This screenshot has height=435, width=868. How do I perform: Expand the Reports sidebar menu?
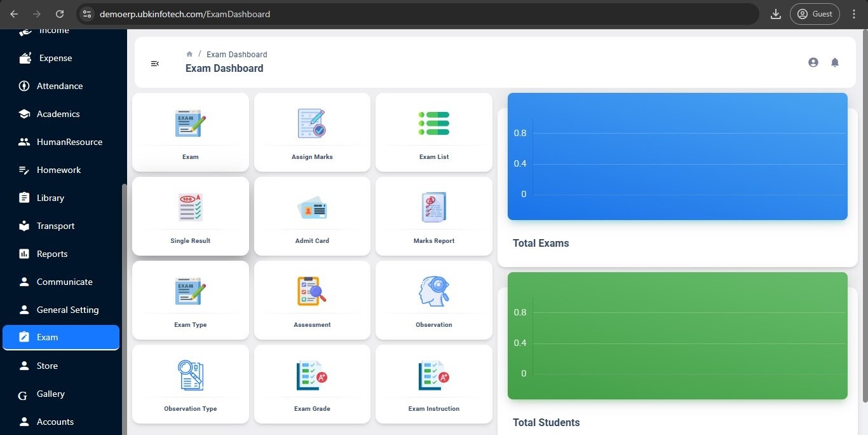51,254
